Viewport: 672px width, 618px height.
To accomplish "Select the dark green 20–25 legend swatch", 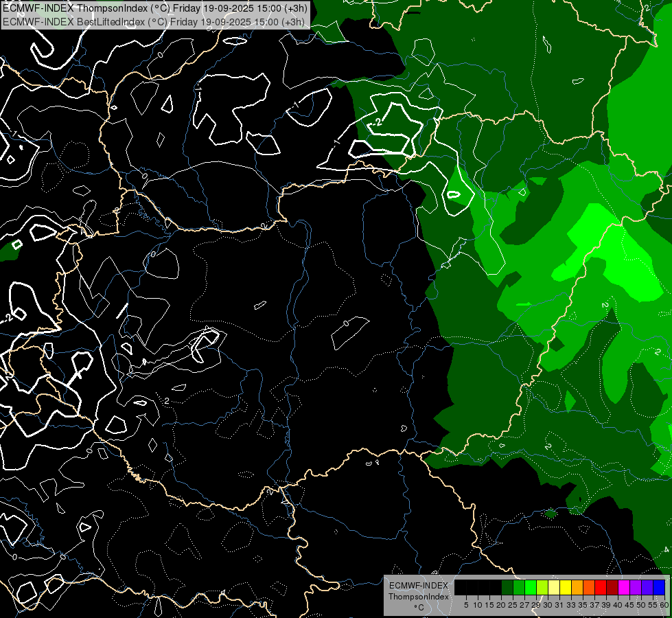I will coord(507,587).
